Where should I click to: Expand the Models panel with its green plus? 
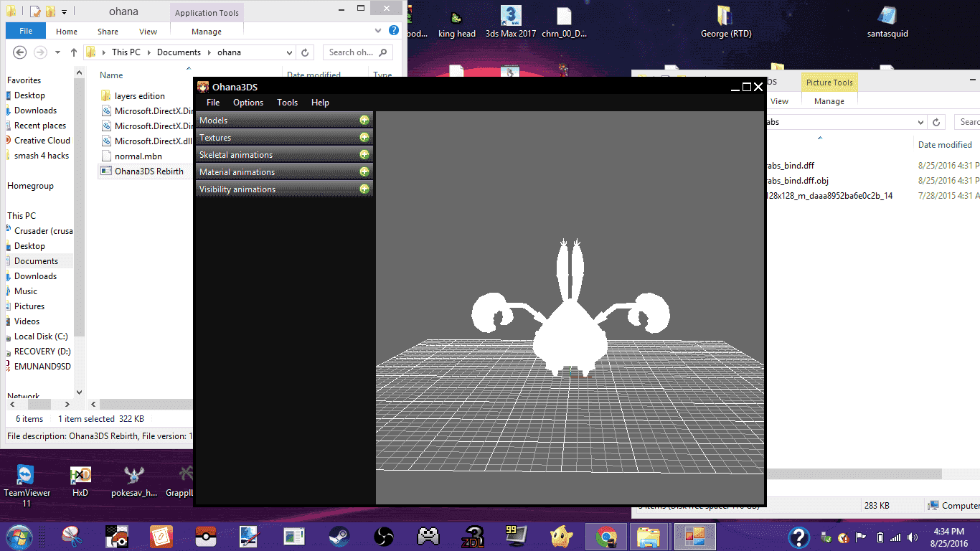[364, 121]
